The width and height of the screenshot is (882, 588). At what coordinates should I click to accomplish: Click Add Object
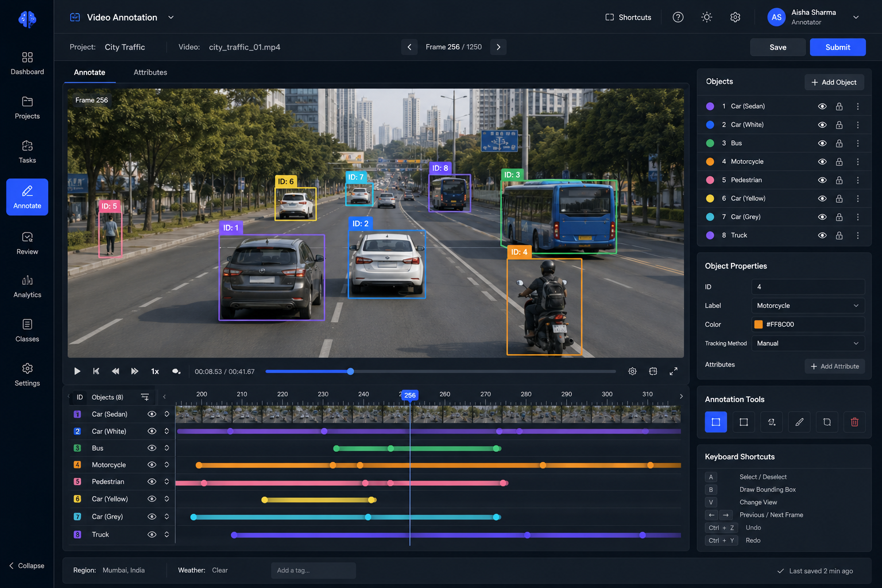834,82
